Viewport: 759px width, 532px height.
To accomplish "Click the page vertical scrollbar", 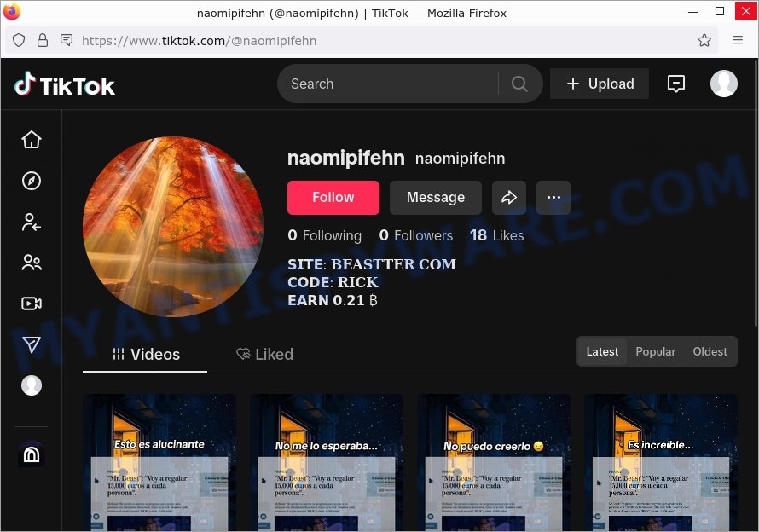I will tap(756, 194).
